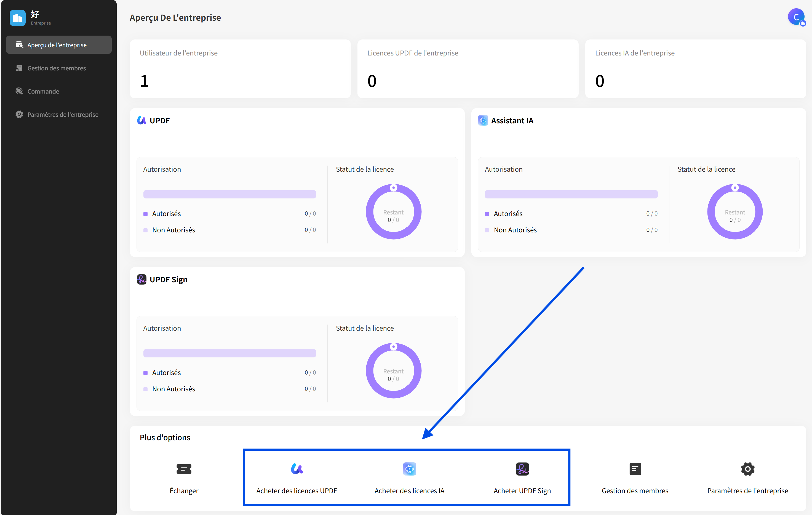Click the Gestion des membres sidebar icon
The width and height of the screenshot is (812, 515).
(19, 68)
